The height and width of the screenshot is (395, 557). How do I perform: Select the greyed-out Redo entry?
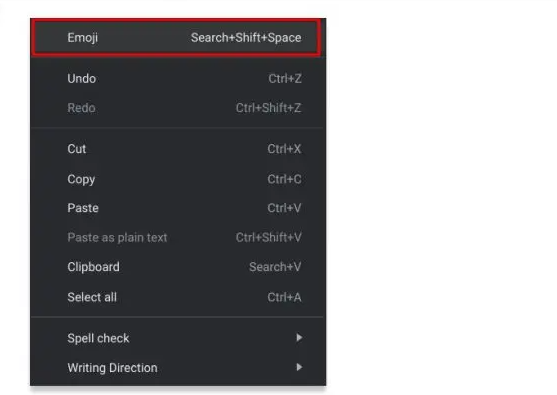coord(178,108)
